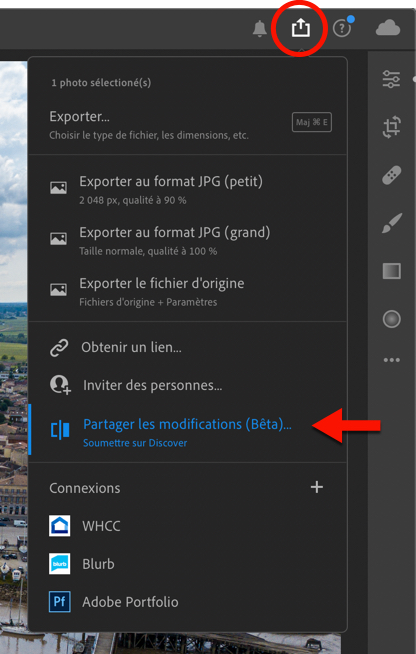Choose Exporter le fichier d'origine
This screenshot has height=654, width=416.
(188, 291)
